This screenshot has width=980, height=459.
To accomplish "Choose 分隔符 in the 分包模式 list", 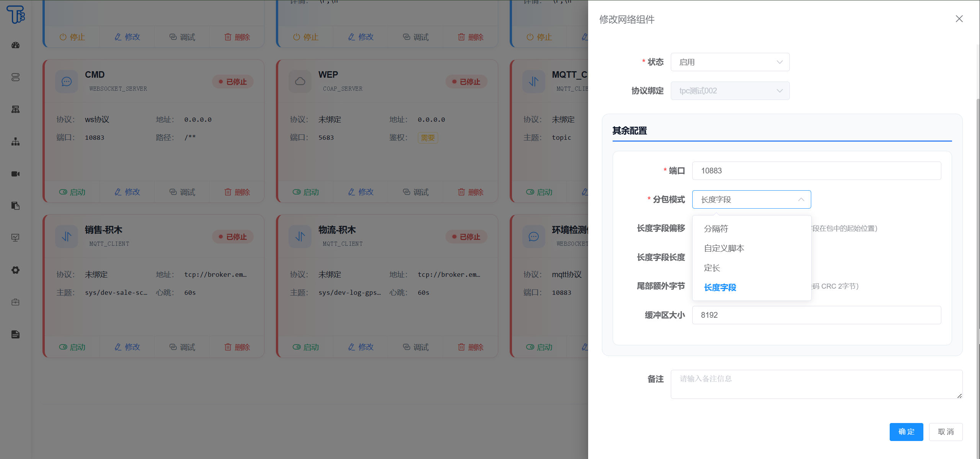I will point(752,229).
